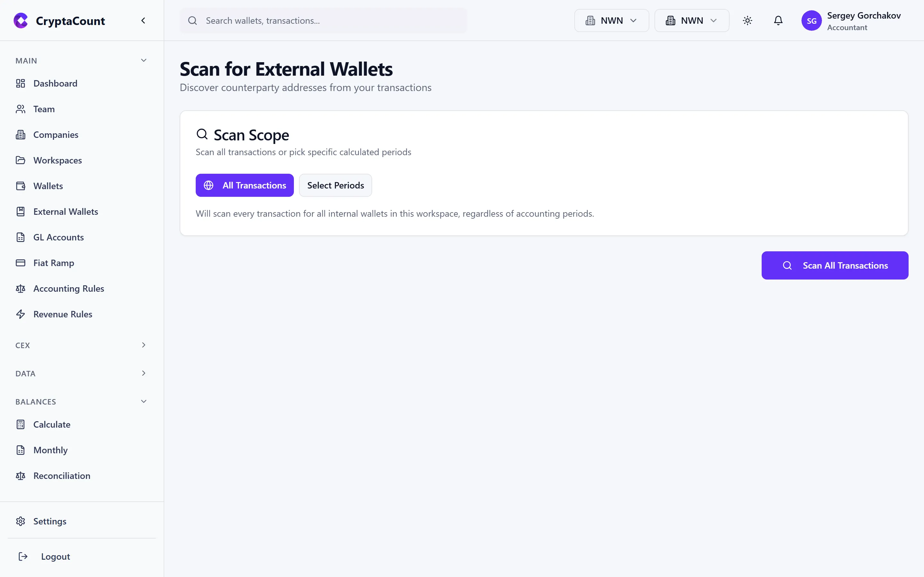Open the Fiat Ramp card icon
The width and height of the screenshot is (924, 577).
point(21,263)
